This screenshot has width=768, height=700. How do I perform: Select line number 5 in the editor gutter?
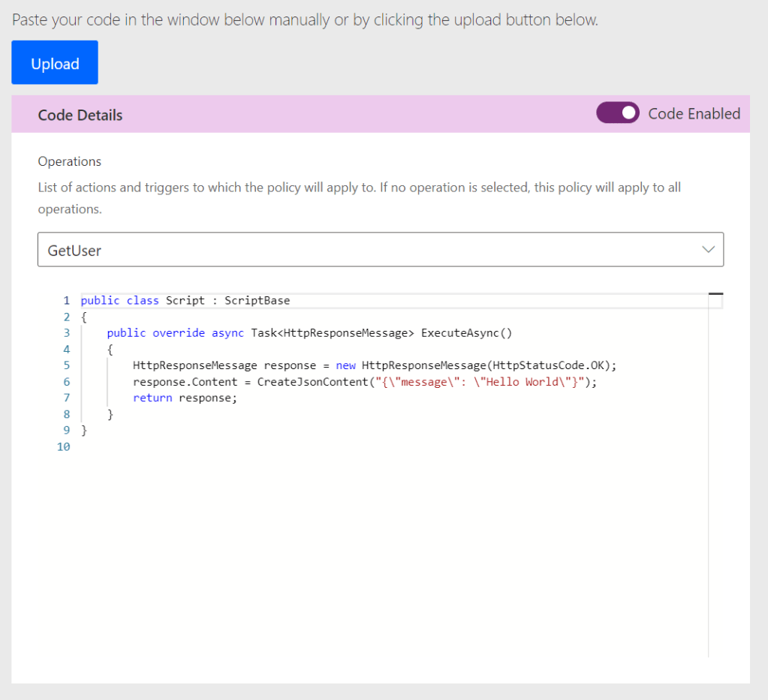tap(66, 365)
